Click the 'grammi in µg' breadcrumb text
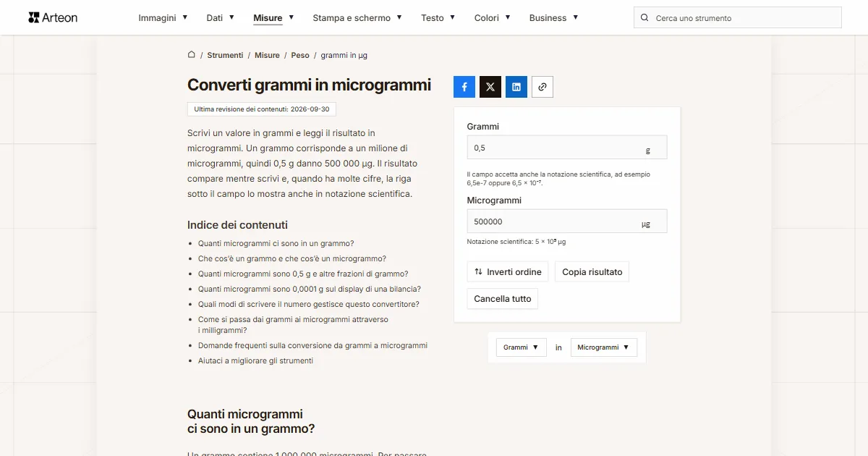868x456 pixels. pos(344,55)
